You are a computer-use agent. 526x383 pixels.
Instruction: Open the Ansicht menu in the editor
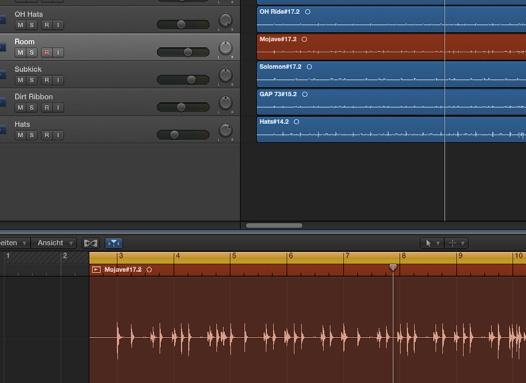54,243
